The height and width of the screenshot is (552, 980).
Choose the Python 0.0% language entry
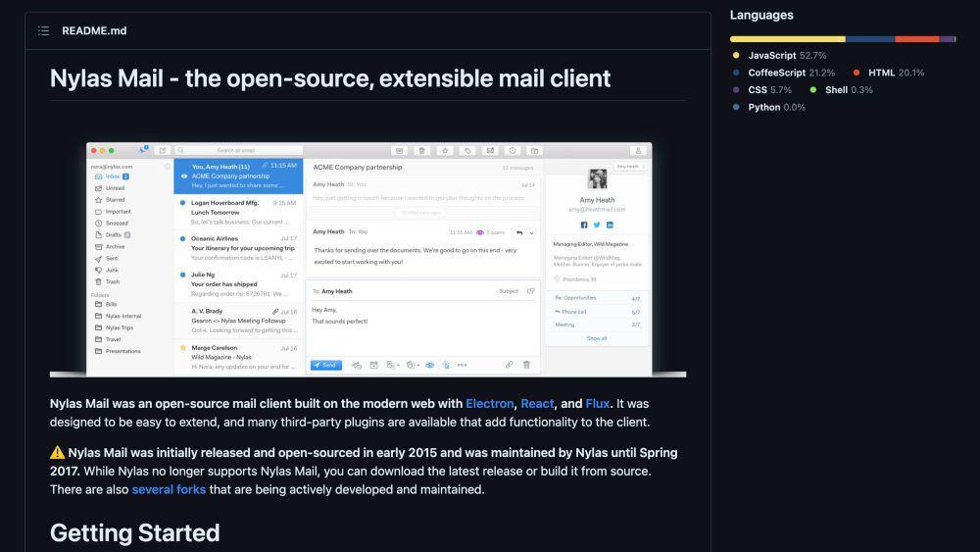pyautogui.click(x=769, y=108)
